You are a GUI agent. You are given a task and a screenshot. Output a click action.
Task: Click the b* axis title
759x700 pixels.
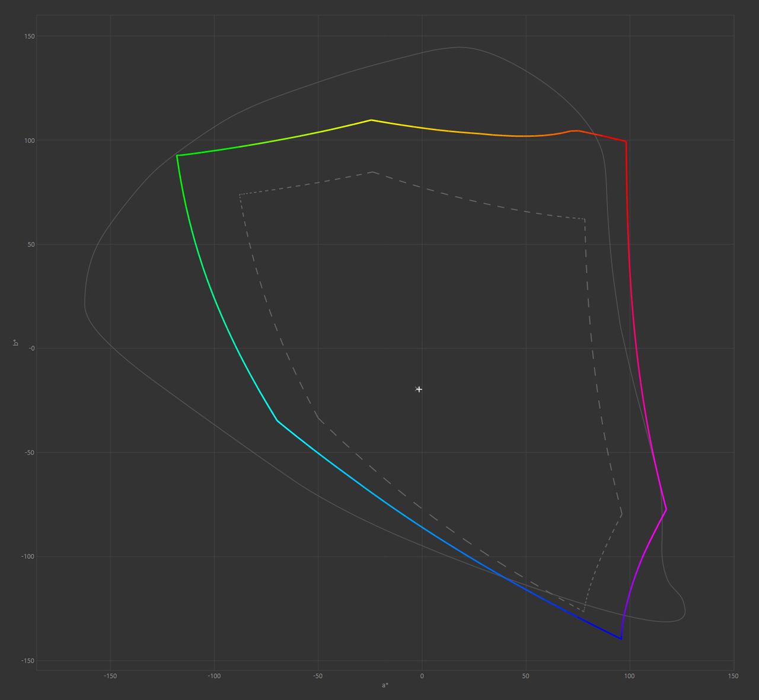tap(15, 343)
